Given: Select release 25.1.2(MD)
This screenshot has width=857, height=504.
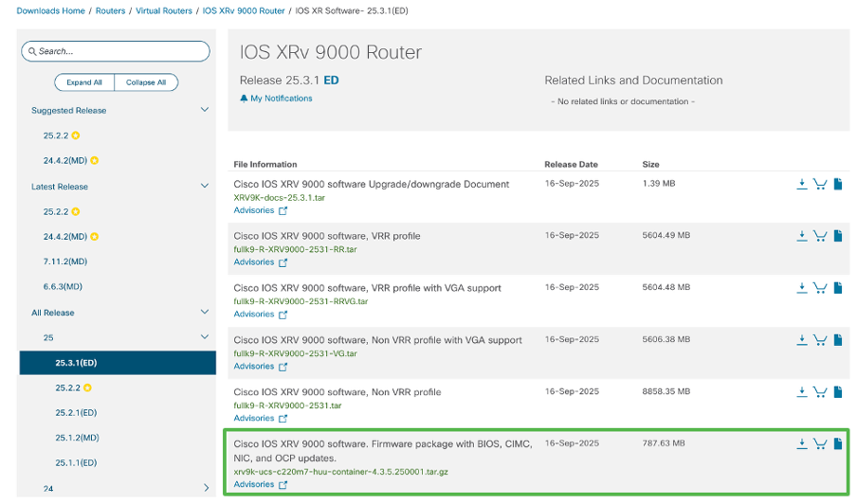Looking at the screenshot, I should coord(77,438).
